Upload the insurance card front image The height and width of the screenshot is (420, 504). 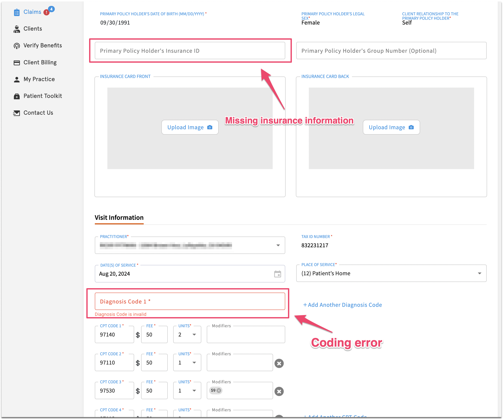[190, 127]
